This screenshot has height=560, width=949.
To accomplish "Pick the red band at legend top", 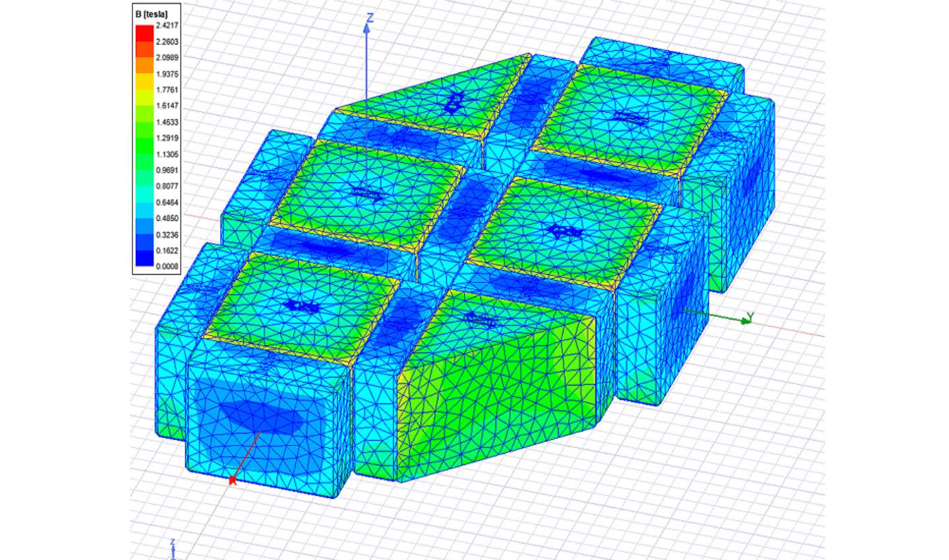I will [x=144, y=33].
